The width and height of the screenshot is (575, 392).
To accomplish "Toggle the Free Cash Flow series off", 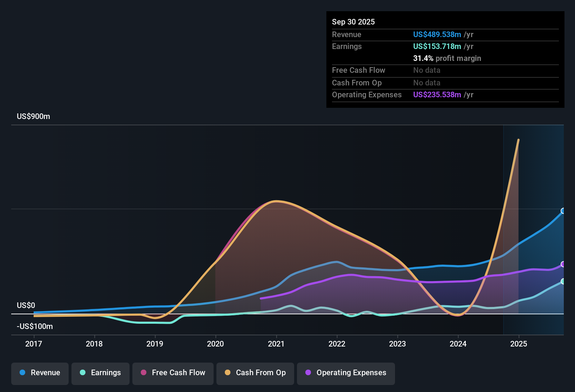I will [x=173, y=373].
